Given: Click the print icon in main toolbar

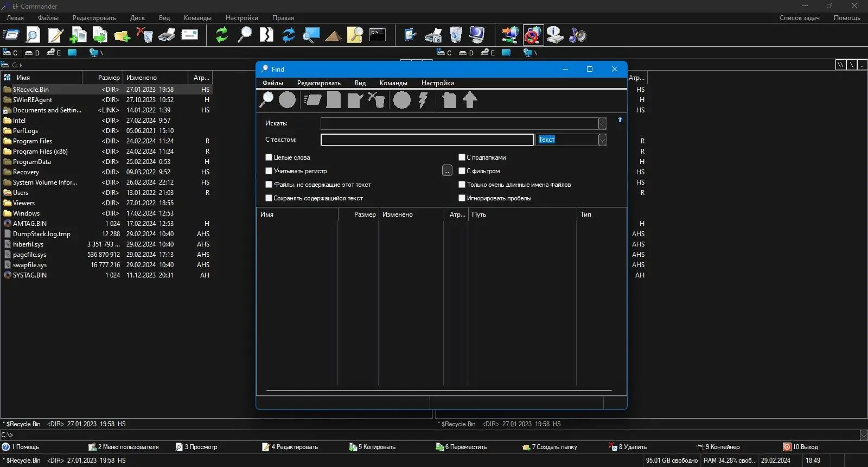Looking at the screenshot, I should [x=167, y=35].
